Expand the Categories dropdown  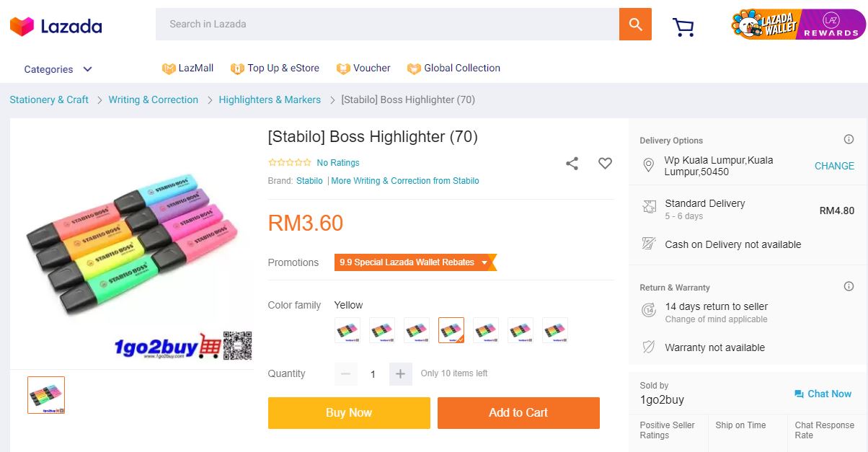[x=58, y=69]
